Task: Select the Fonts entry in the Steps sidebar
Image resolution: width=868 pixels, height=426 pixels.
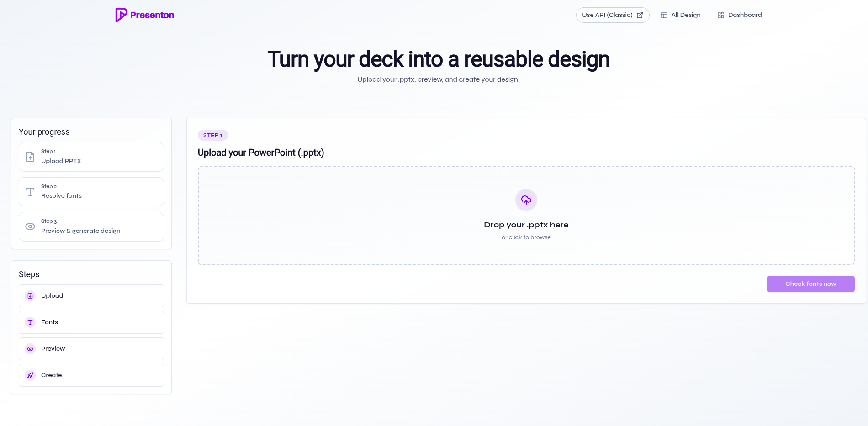Action: (91, 322)
